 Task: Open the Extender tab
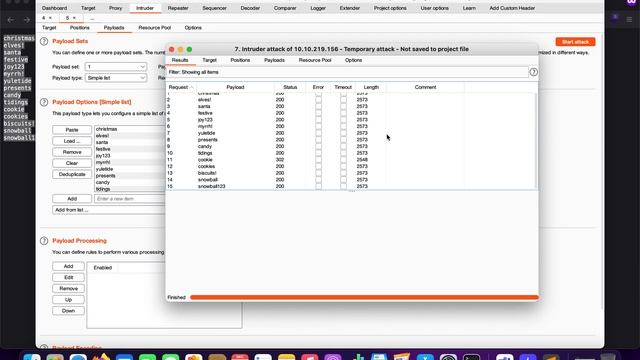[x=350, y=8]
